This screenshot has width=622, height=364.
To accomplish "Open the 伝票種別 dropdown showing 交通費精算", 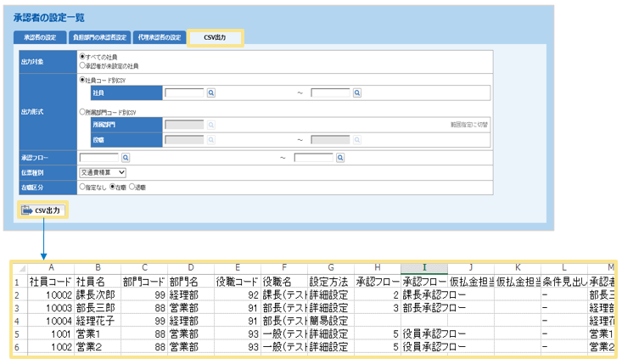I will click(102, 172).
